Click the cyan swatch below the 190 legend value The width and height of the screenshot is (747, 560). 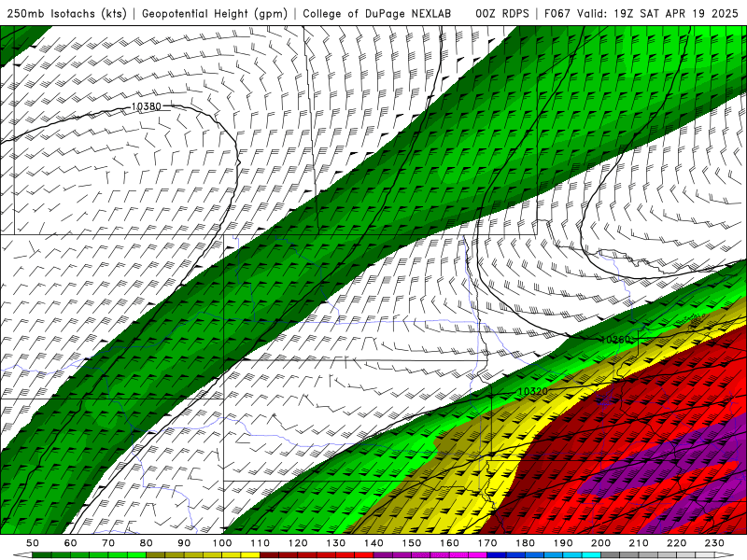tap(572, 555)
